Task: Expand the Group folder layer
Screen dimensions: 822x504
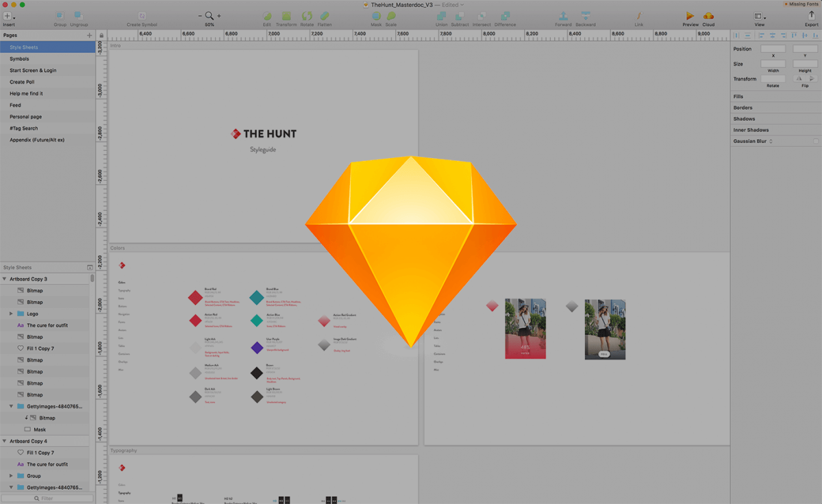Action: click(x=11, y=476)
